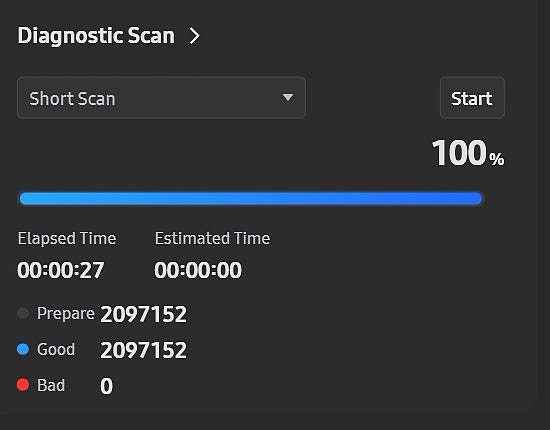
Task: Click the Prepare count 2097152
Action: [143, 314]
